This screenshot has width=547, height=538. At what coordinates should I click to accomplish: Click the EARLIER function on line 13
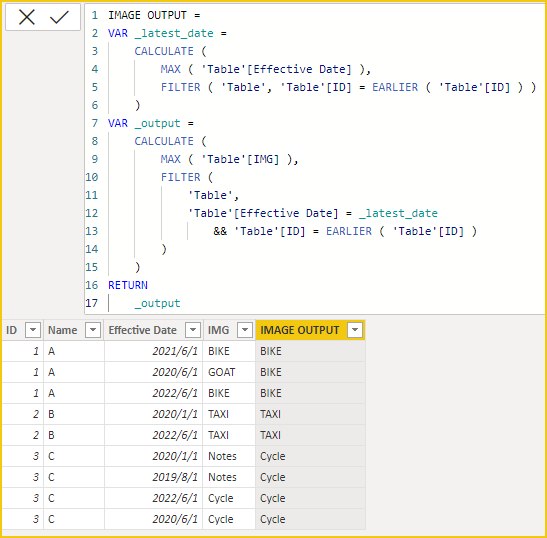pyautogui.click(x=349, y=231)
